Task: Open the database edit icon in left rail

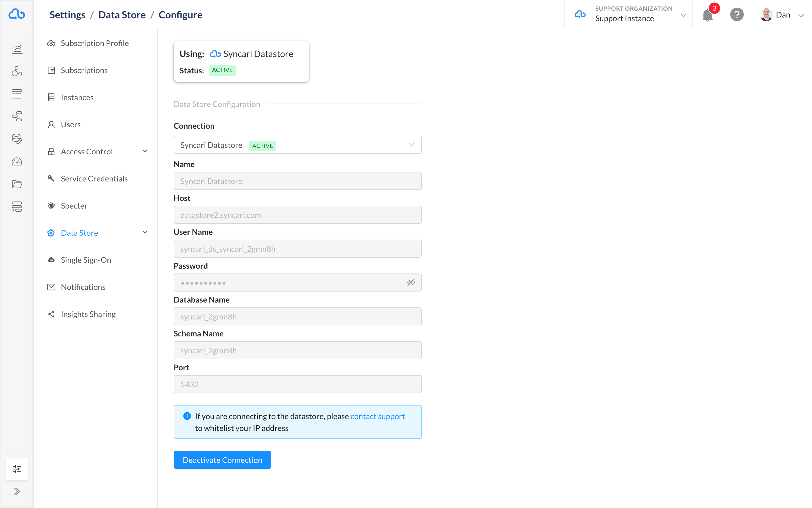Action: pos(17,139)
